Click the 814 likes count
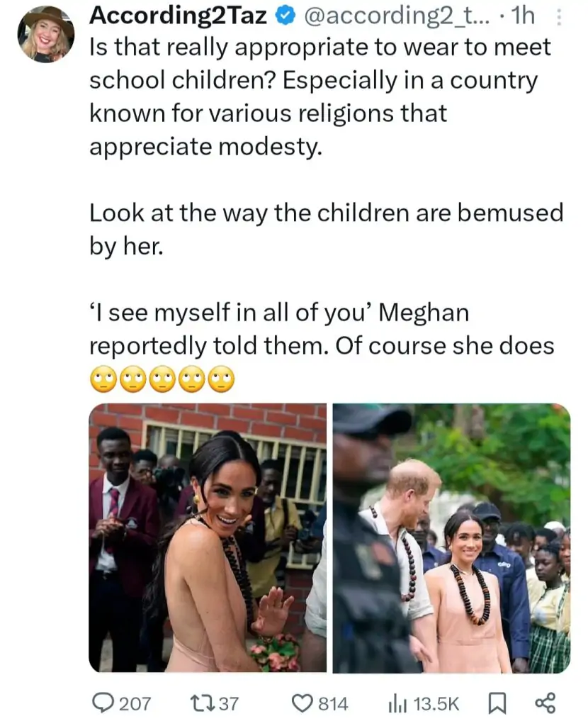Viewport: 588px width, 726px height. 333,703
